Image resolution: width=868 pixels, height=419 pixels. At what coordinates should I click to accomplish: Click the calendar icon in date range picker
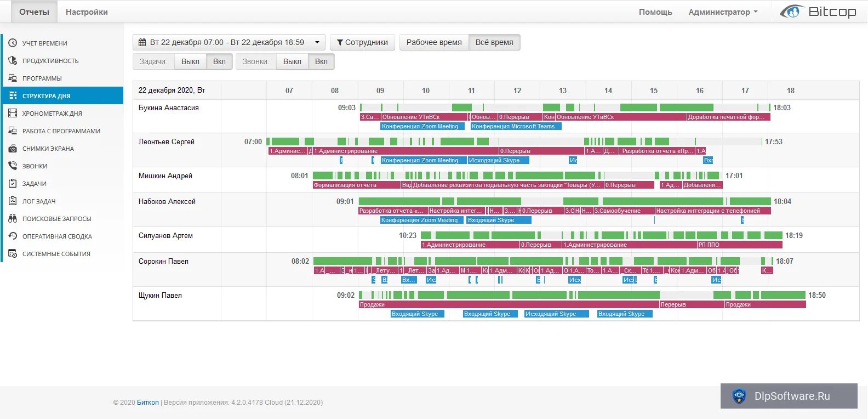(x=142, y=42)
